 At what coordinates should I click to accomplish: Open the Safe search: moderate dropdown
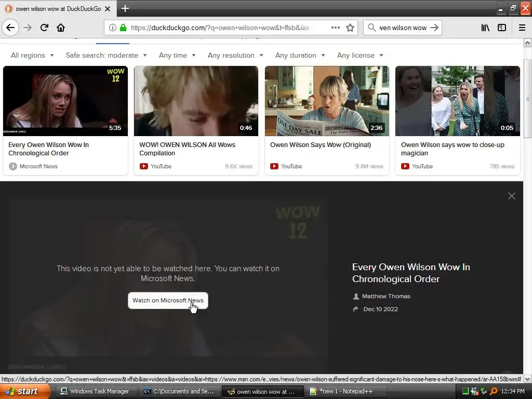pyautogui.click(x=106, y=55)
